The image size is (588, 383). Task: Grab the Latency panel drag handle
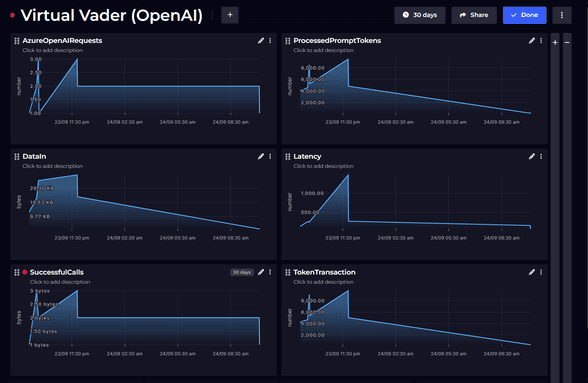click(288, 157)
